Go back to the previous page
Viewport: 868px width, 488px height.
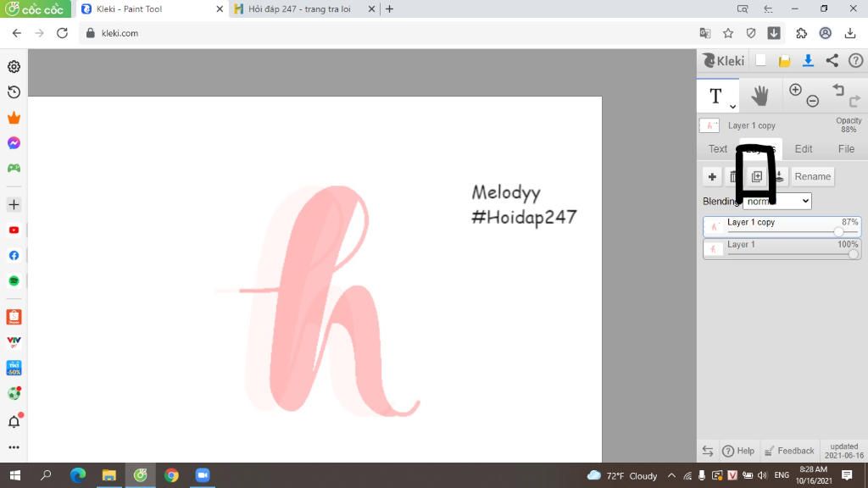pyautogui.click(x=17, y=33)
